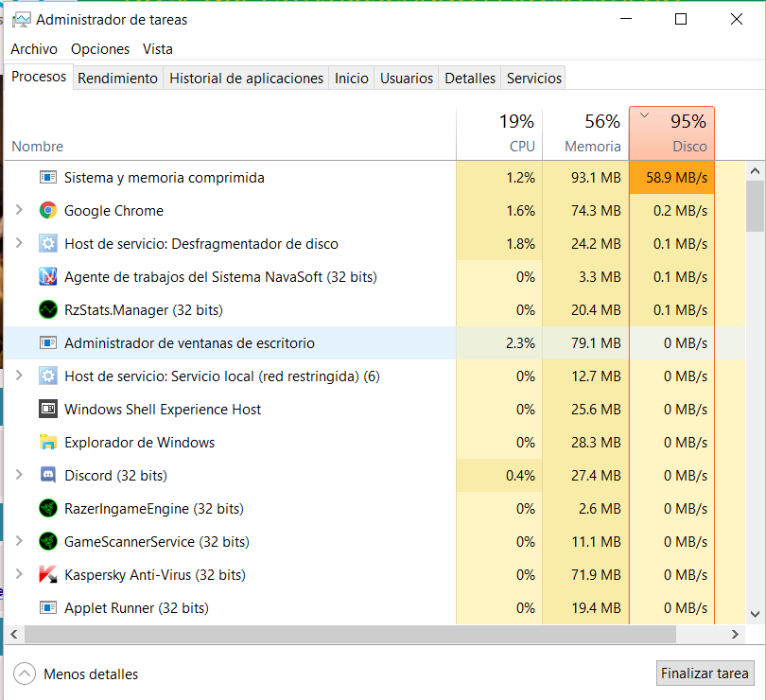Click the Servicio local (red restringida) gear icon
Image resolution: width=766 pixels, height=700 pixels.
tap(48, 376)
